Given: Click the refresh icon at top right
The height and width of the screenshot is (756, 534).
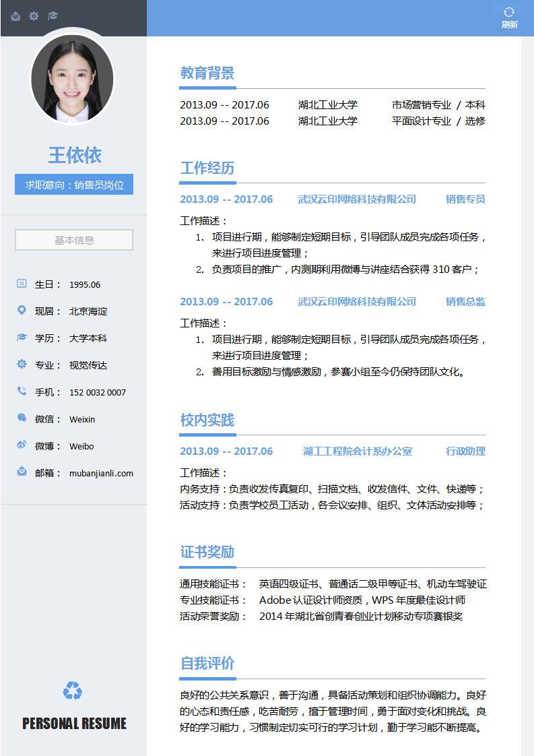Looking at the screenshot, I should click(509, 13).
